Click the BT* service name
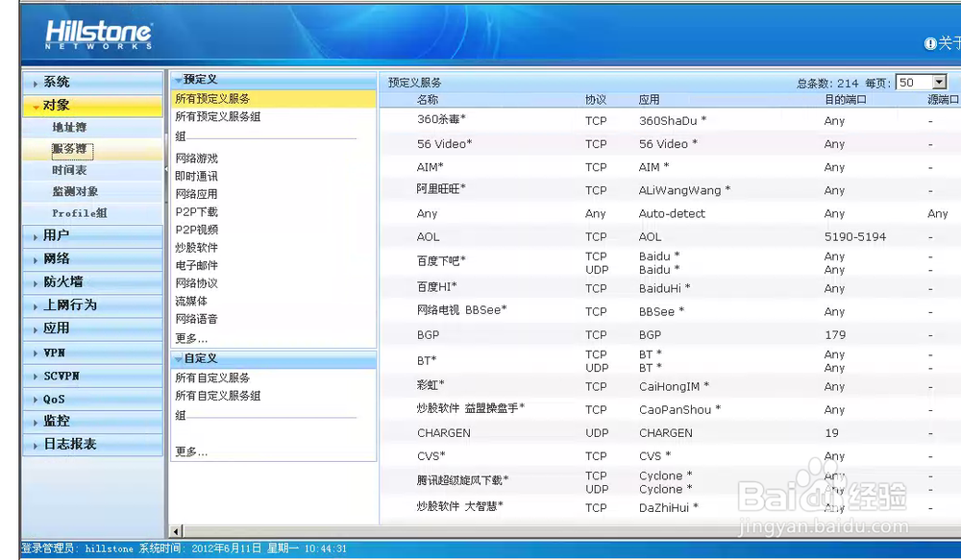This screenshot has width=961, height=560. [427, 361]
